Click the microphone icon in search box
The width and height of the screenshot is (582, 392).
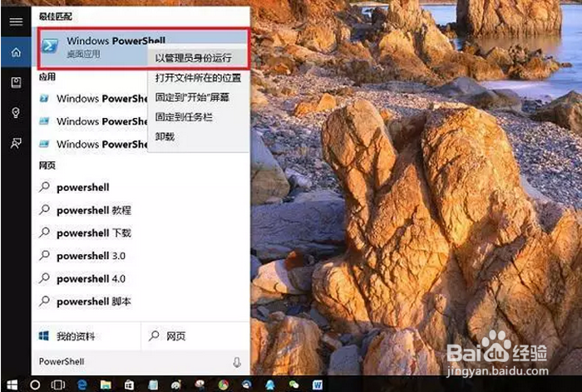[237, 362]
